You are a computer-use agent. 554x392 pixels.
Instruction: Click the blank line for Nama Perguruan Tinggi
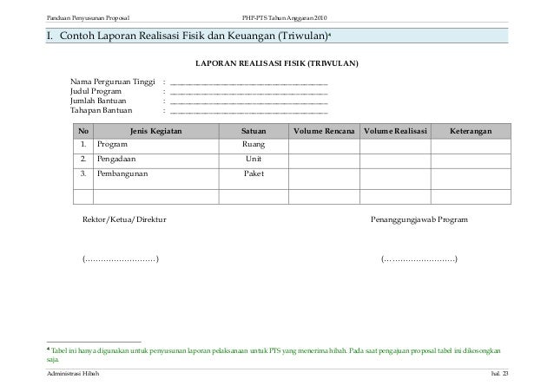coord(249,84)
